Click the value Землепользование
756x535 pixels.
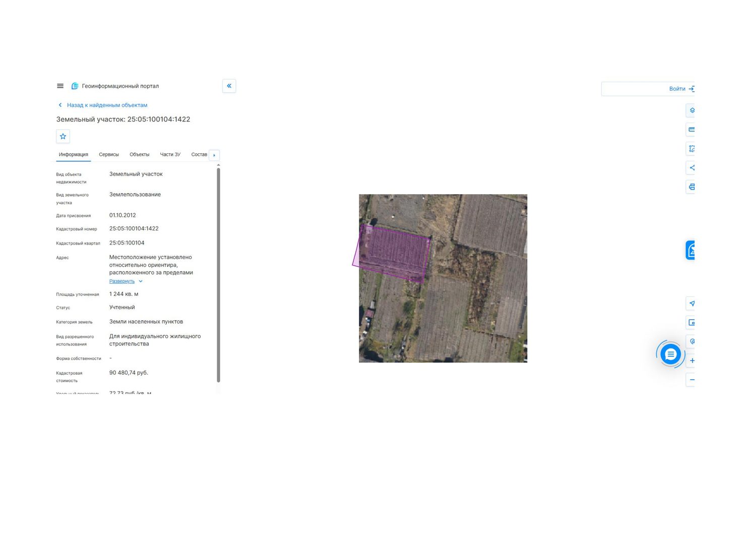[135, 195]
